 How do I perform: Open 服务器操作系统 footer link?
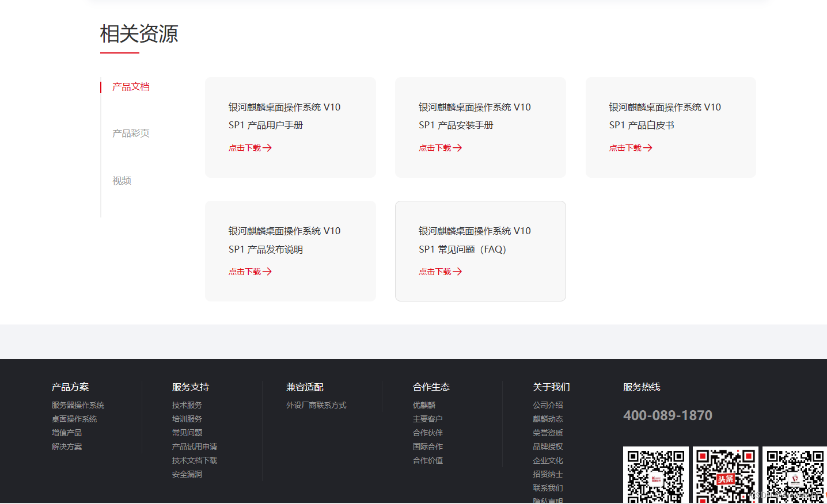pyautogui.click(x=78, y=406)
